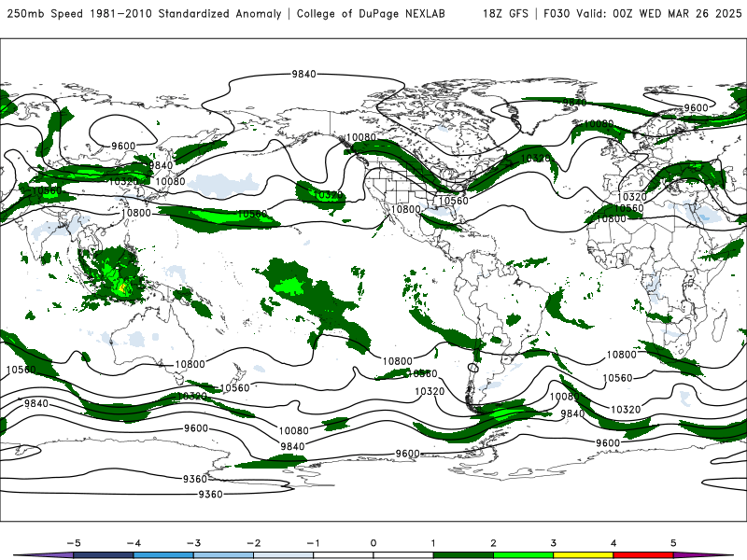Image resolution: width=747 pixels, height=560 pixels.
Task: Click the colorbar label '5'
Action: click(x=673, y=543)
